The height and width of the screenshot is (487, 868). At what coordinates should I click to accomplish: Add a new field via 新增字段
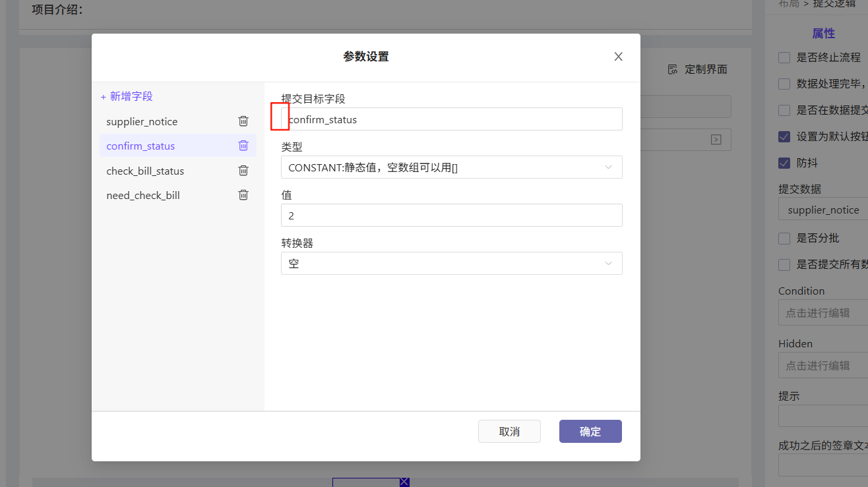tap(127, 96)
